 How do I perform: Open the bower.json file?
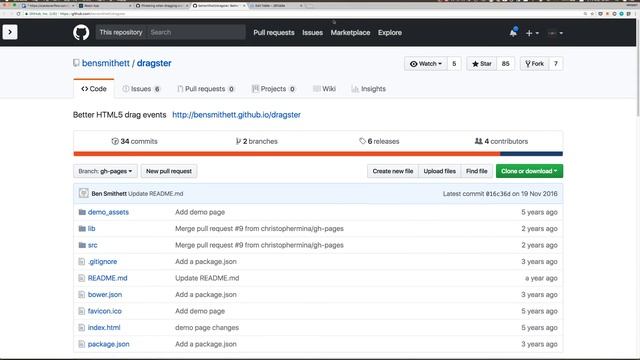[x=105, y=294]
